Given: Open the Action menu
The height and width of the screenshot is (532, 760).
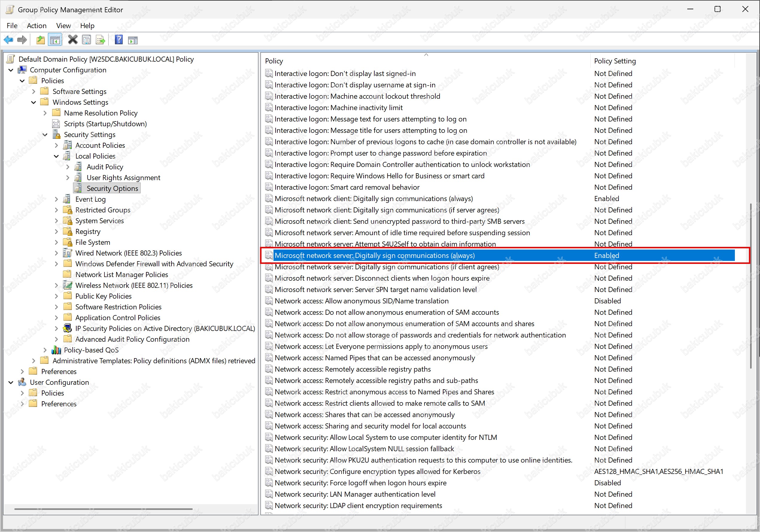Looking at the screenshot, I should click(37, 25).
